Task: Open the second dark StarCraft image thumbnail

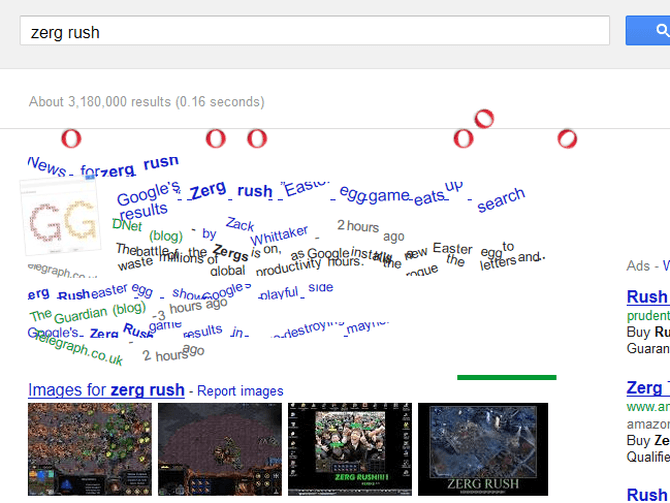Action: (x=220, y=449)
